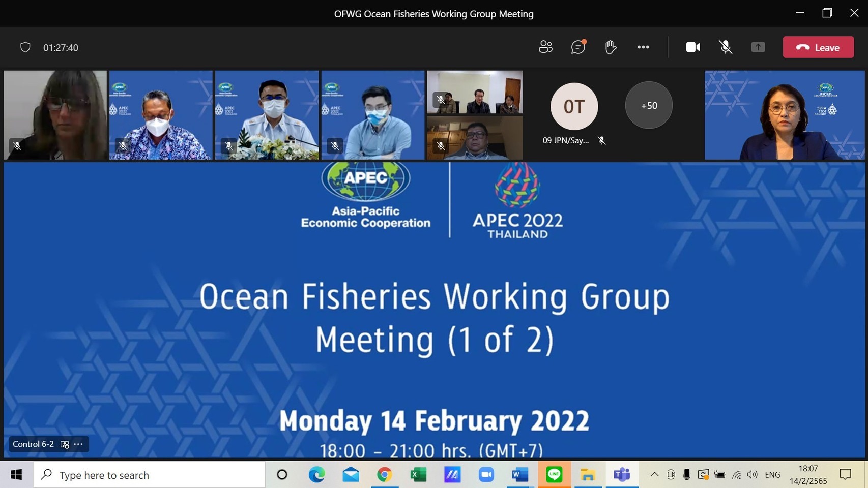
Task: Click the pop-out icon beside Control 6-2
Action: click(65, 444)
